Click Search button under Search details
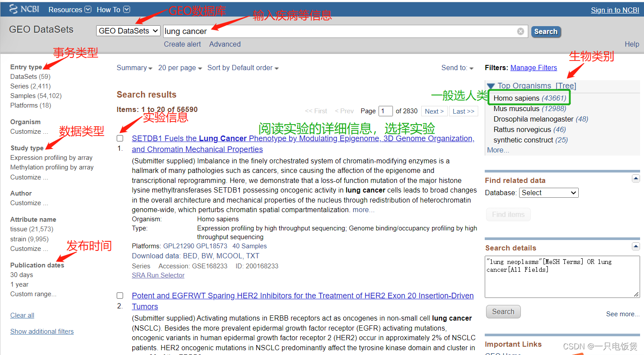 click(x=503, y=312)
